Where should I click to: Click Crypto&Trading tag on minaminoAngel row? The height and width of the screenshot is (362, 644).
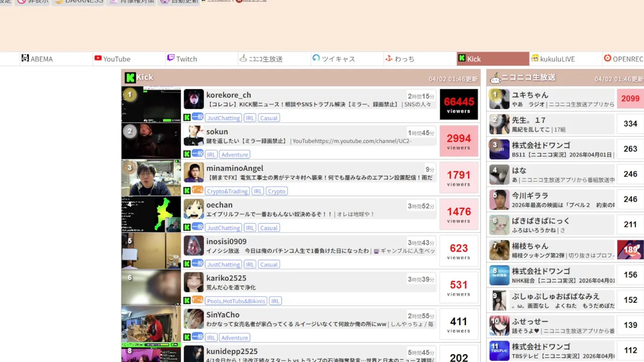[227, 191]
